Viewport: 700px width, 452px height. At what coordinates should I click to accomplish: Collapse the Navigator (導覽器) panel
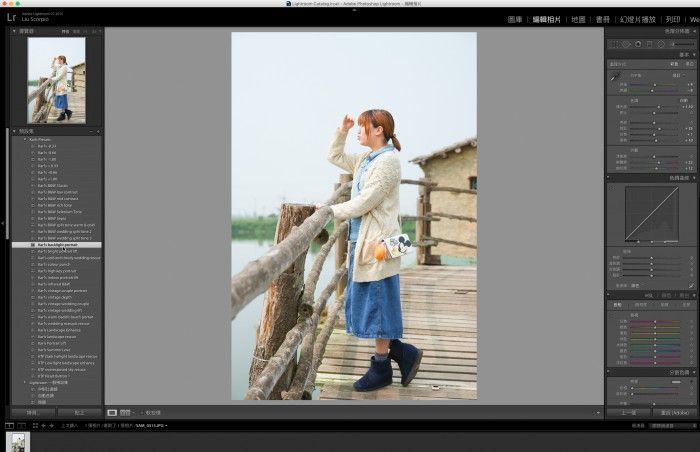[x=14, y=31]
